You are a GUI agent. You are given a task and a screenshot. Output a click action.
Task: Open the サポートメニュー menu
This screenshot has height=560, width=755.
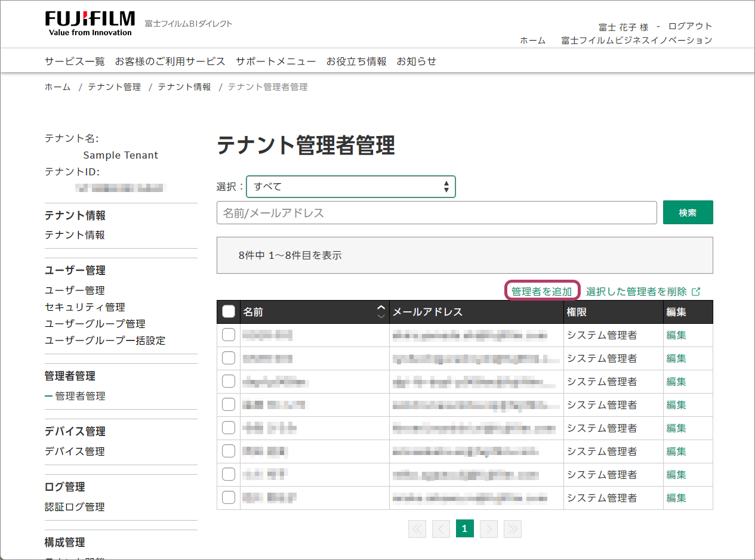point(276,61)
